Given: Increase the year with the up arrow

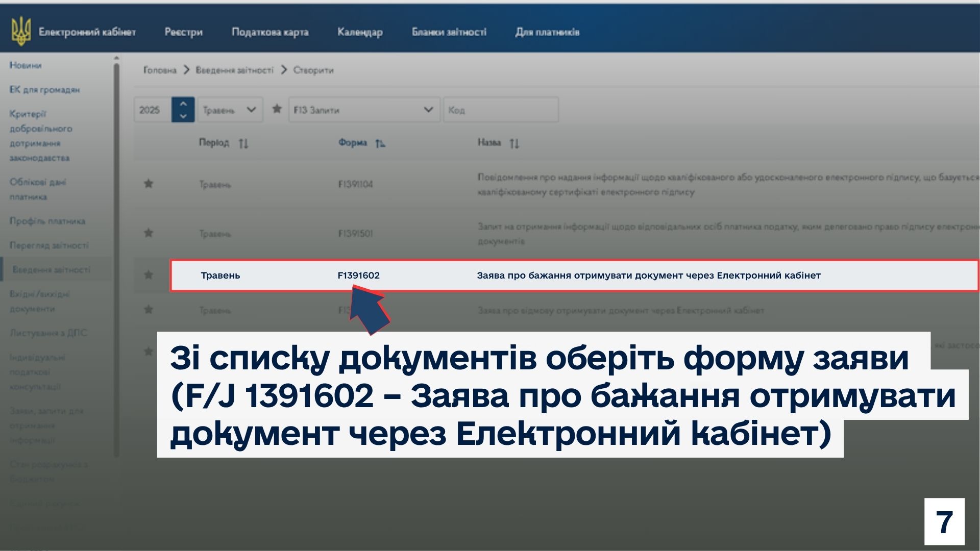Looking at the screenshot, I should (x=183, y=104).
